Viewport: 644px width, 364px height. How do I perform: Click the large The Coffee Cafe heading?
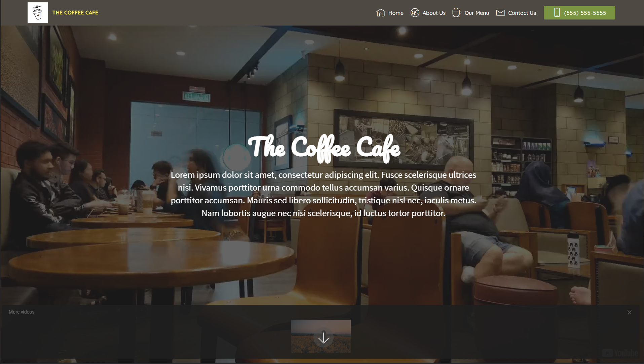coord(324,148)
